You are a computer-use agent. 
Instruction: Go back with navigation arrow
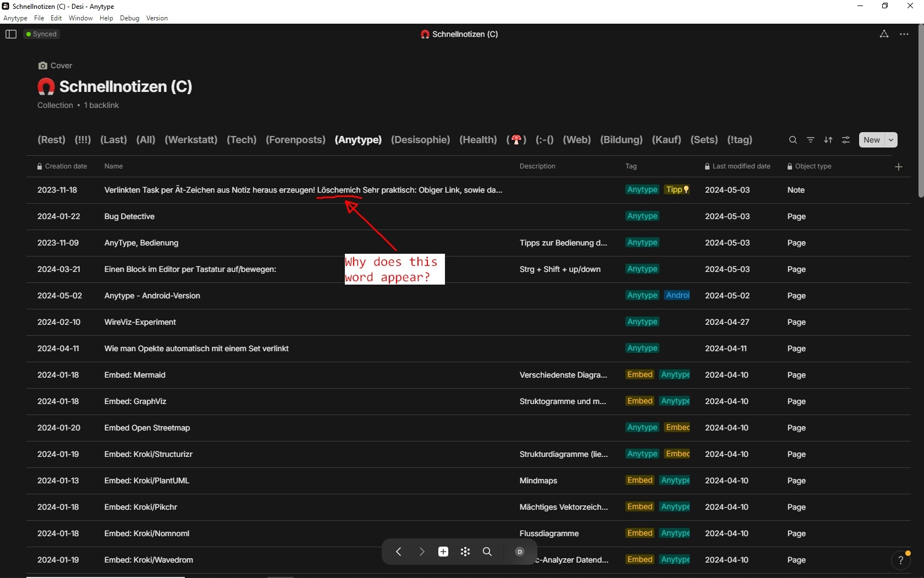coord(399,552)
